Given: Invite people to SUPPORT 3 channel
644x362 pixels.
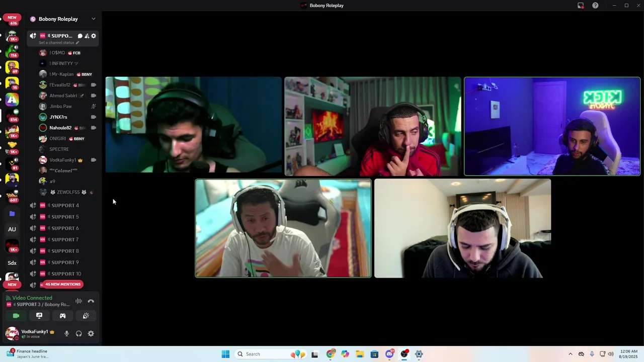Looking at the screenshot, I should (x=87, y=36).
